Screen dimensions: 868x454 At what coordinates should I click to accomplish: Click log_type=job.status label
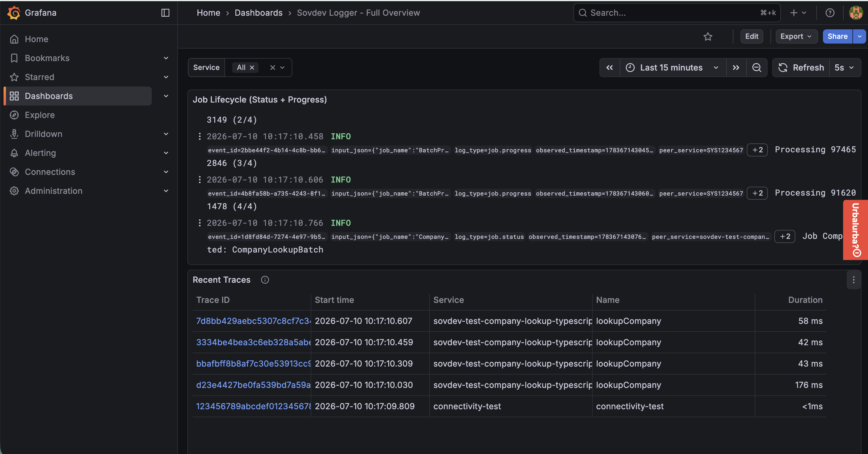tap(489, 237)
